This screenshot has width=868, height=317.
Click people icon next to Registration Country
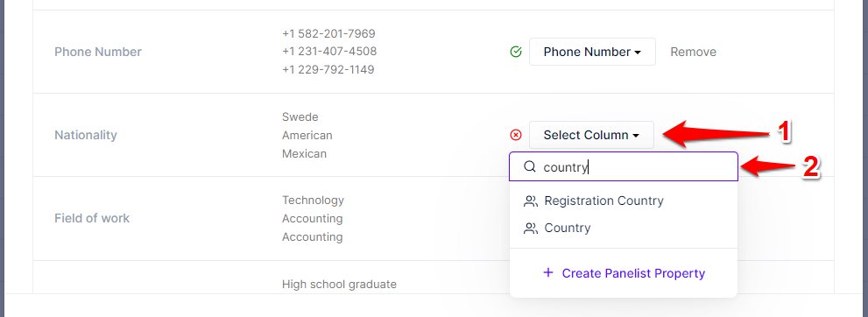click(530, 201)
